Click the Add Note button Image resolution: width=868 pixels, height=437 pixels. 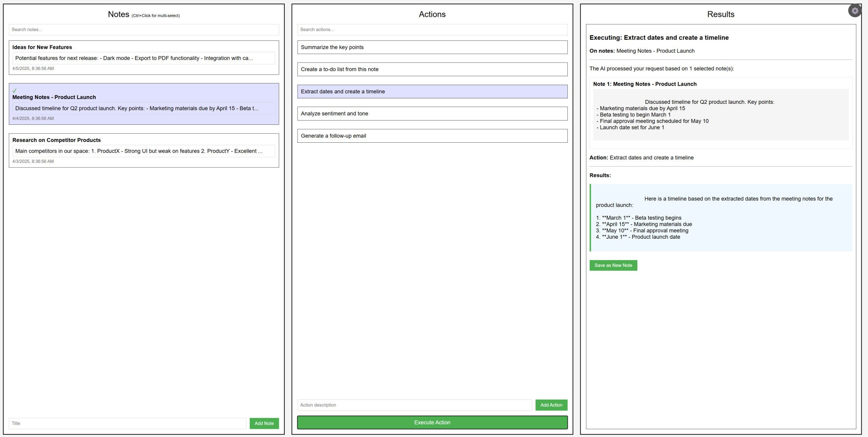coord(264,423)
